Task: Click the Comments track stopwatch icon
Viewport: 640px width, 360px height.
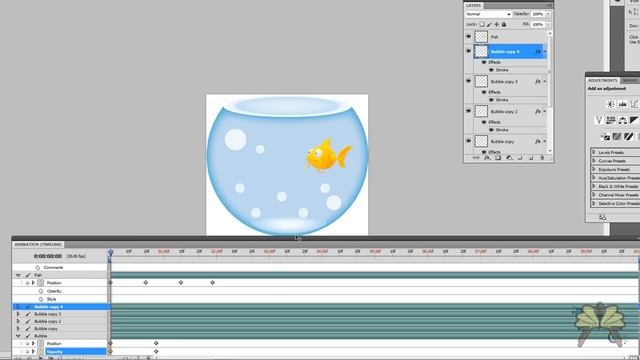Action: pos(38,267)
